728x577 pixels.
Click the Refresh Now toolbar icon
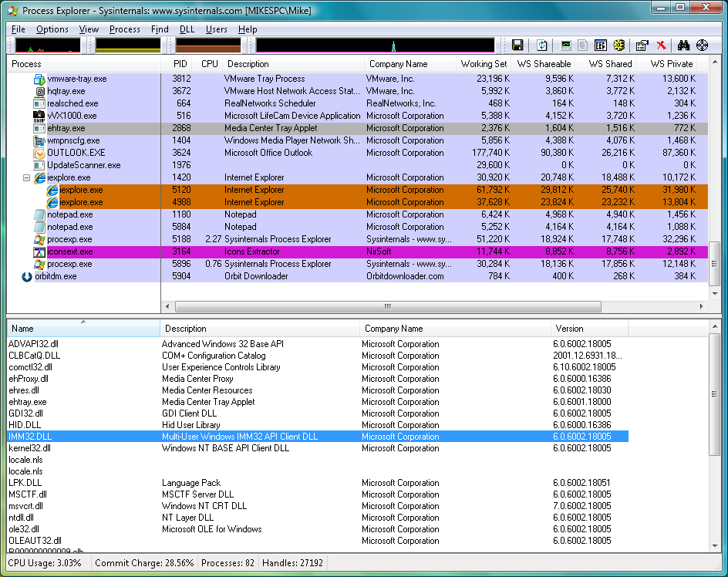(x=542, y=45)
